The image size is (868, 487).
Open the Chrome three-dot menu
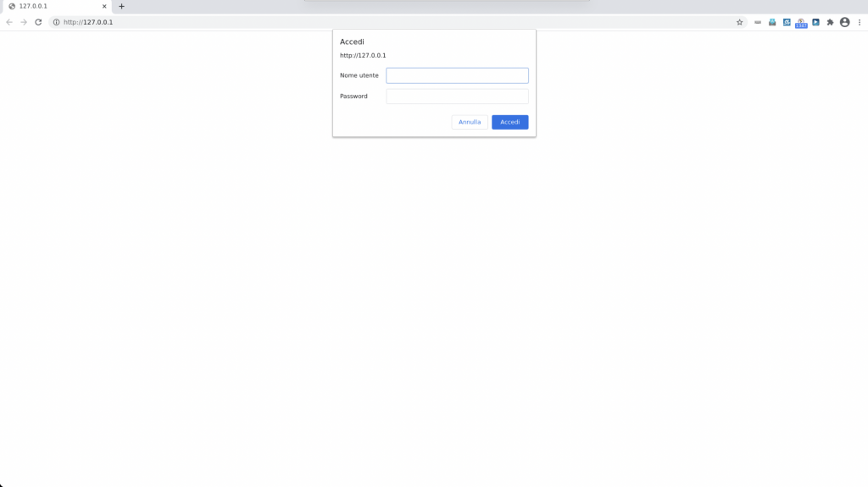pos(860,22)
